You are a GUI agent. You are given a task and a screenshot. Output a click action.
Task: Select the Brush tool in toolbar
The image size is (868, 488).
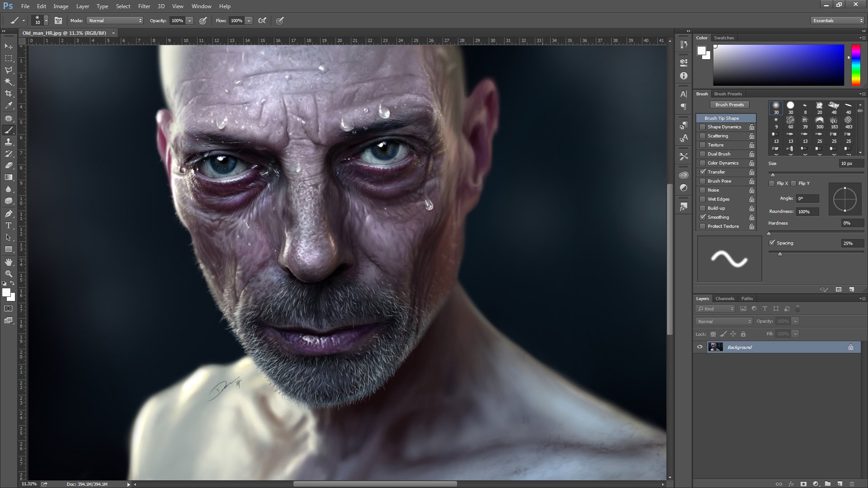(x=9, y=130)
